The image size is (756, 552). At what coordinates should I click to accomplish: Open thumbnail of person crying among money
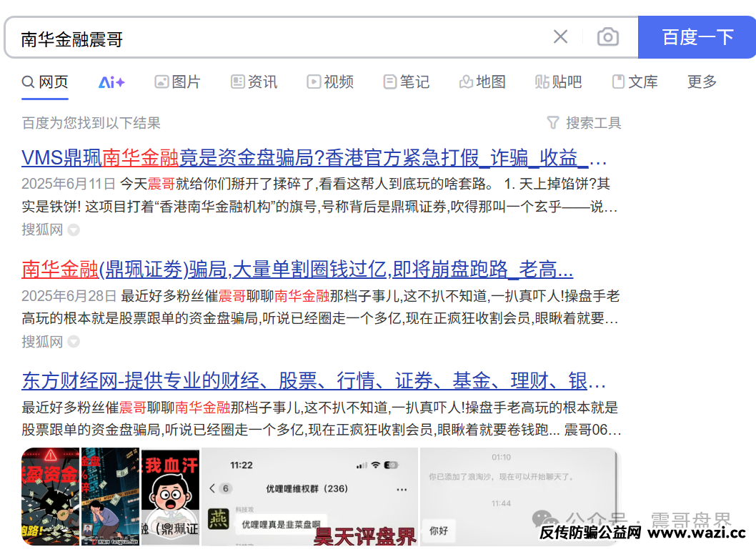(111, 496)
